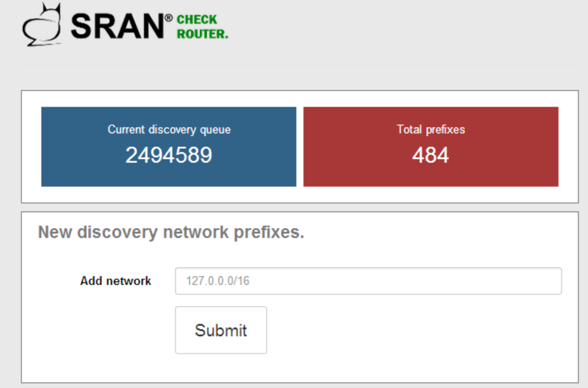588x388 pixels.
Task: Focus the Add network input field
Action: [x=368, y=281]
